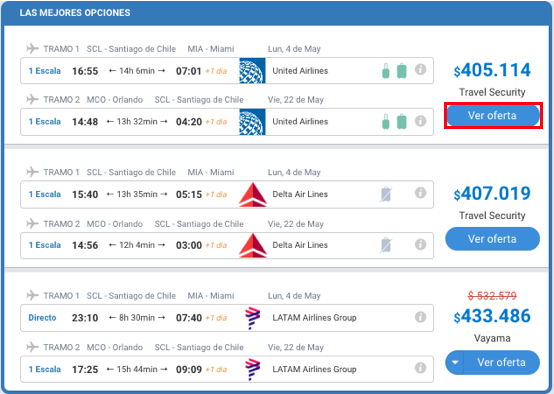This screenshot has height=394, width=554.
Task: Click Ver oferta for $407.019 Delta fare
Action: point(492,239)
